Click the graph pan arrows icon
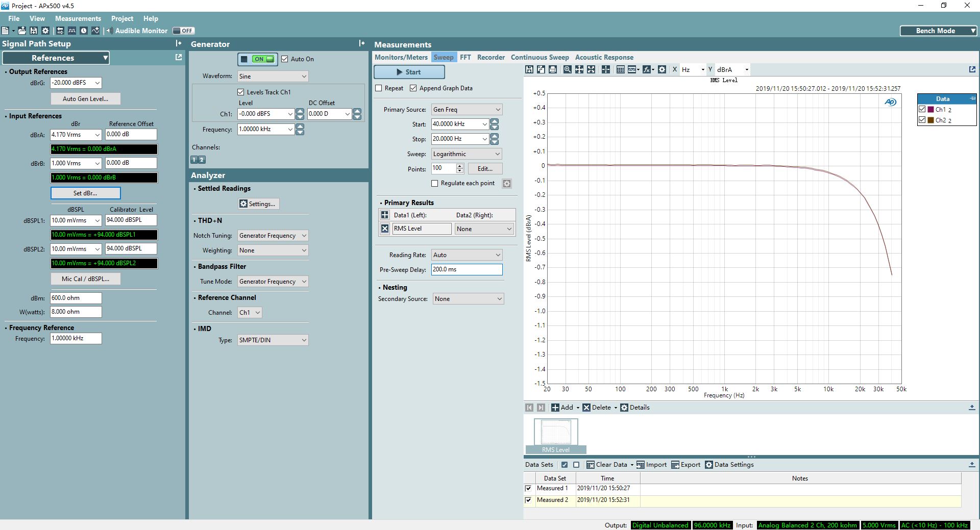 pos(579,69)
